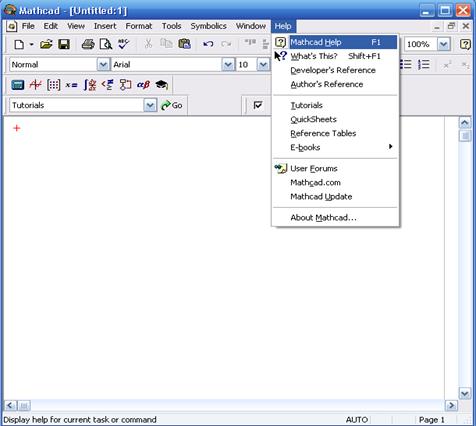The image size is (476, 426).
Task: Open the Edit menu
Action: pos(51,26)
